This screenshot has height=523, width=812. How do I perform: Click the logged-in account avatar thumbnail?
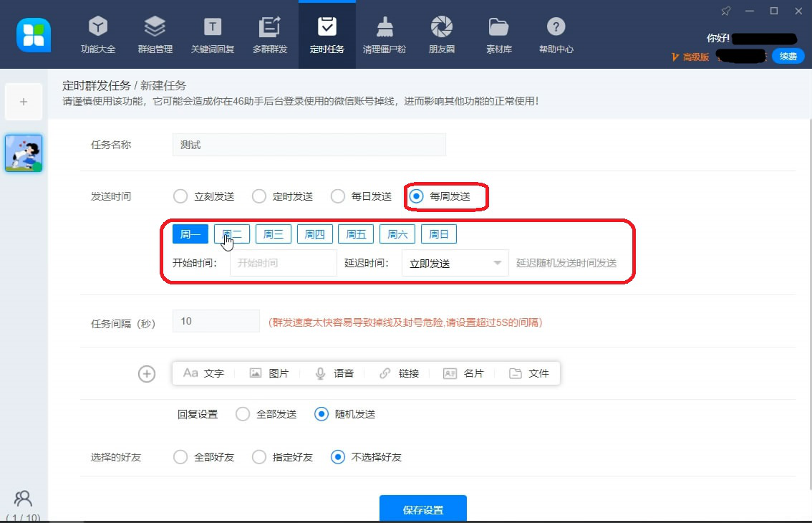[x=24, y=153]
